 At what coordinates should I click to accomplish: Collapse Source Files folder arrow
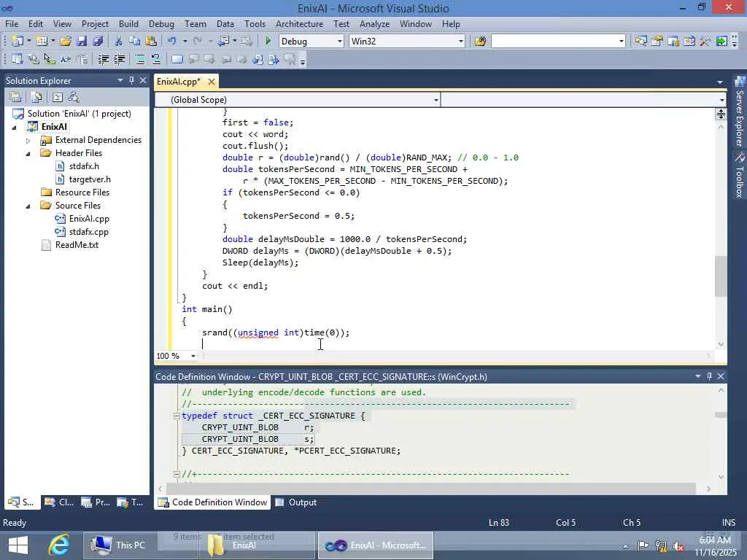(28, 206)
